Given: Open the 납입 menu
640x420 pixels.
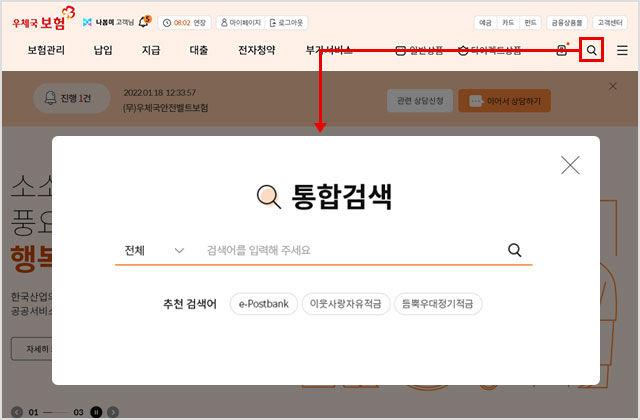Looking at the screenshot, I should (103, 50).
